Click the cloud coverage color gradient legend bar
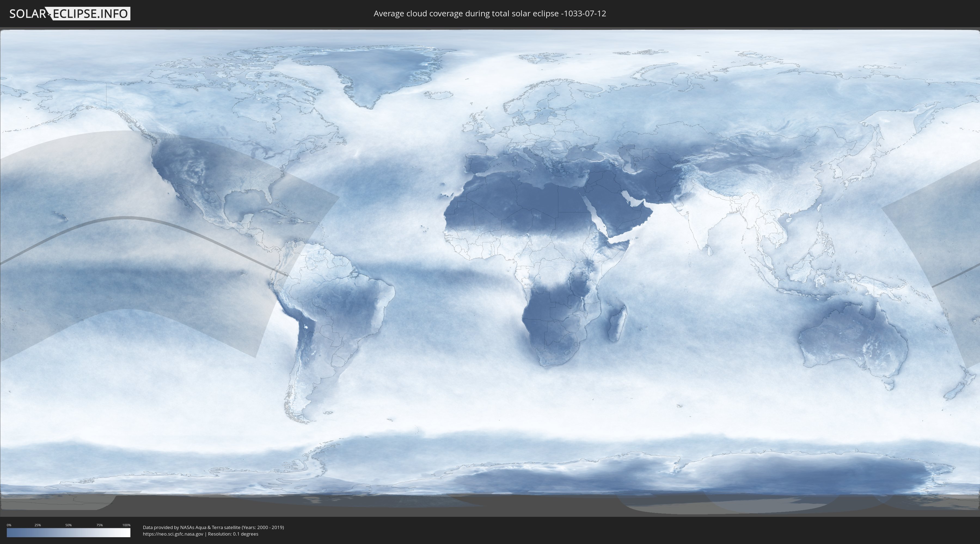The width and height of the screenshot is (980, 544). (69, 533)
